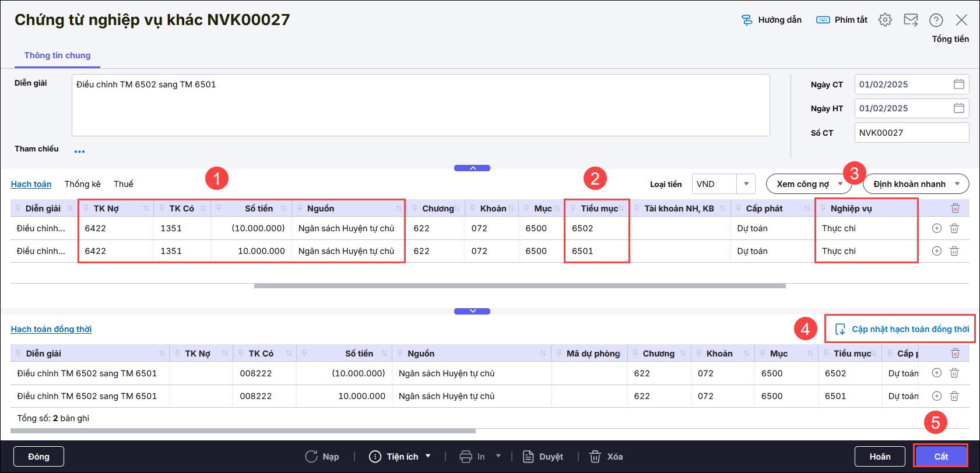Switch to the Thống kê tab
Viewport: 980px width, 473px height.
tap(82, 184)
